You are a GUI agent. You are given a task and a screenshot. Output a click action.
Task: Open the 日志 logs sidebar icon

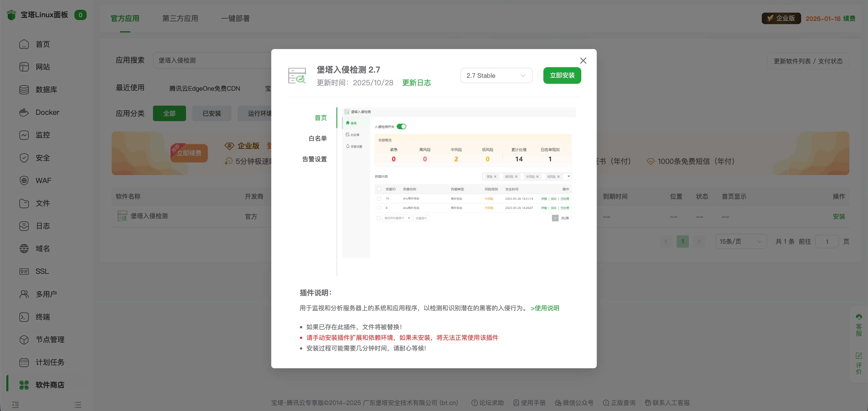pos(24,226)
